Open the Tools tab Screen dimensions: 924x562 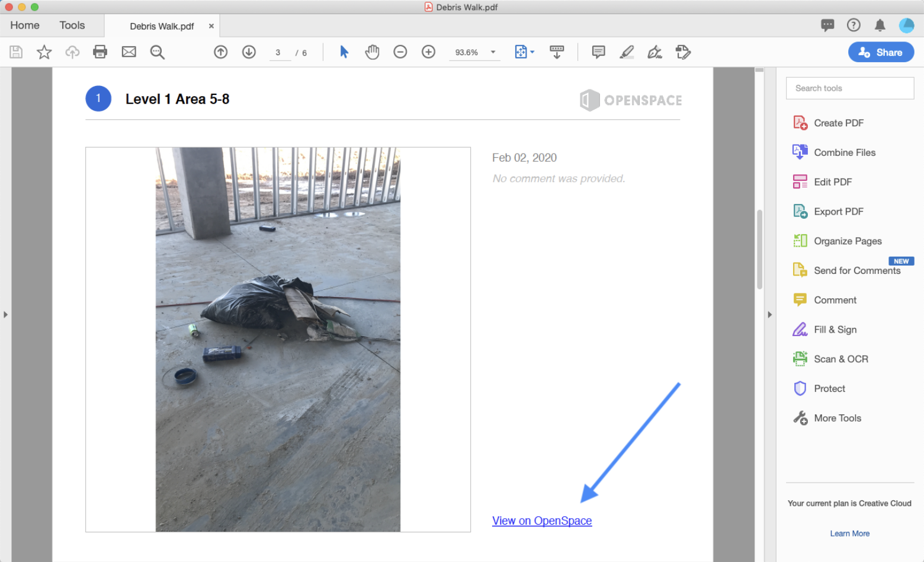point(72,25)
